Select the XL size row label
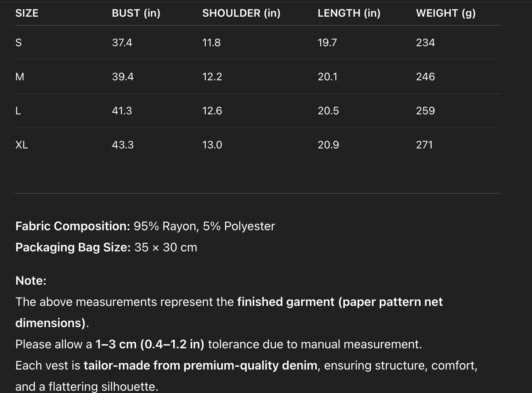 [x=22, y=145]
